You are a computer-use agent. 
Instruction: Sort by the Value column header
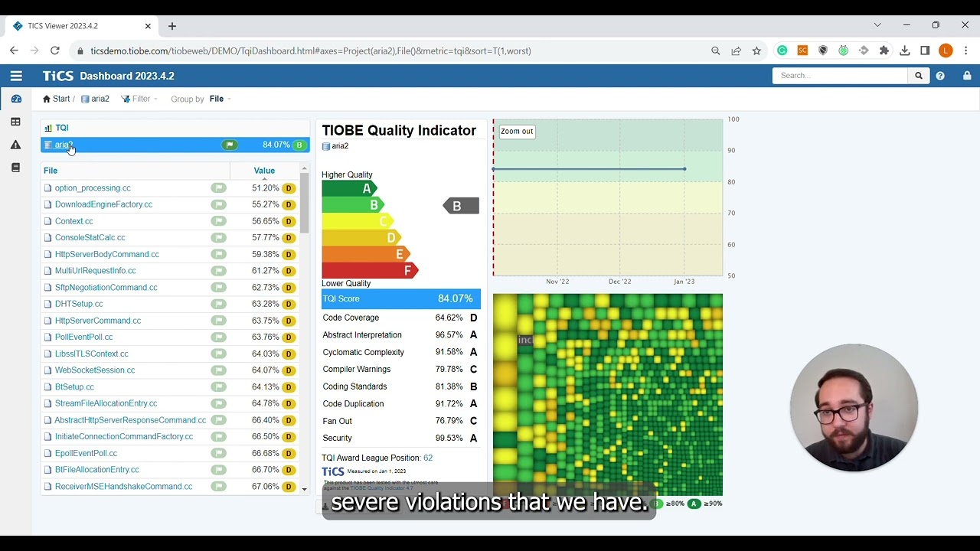coord(264,171)
